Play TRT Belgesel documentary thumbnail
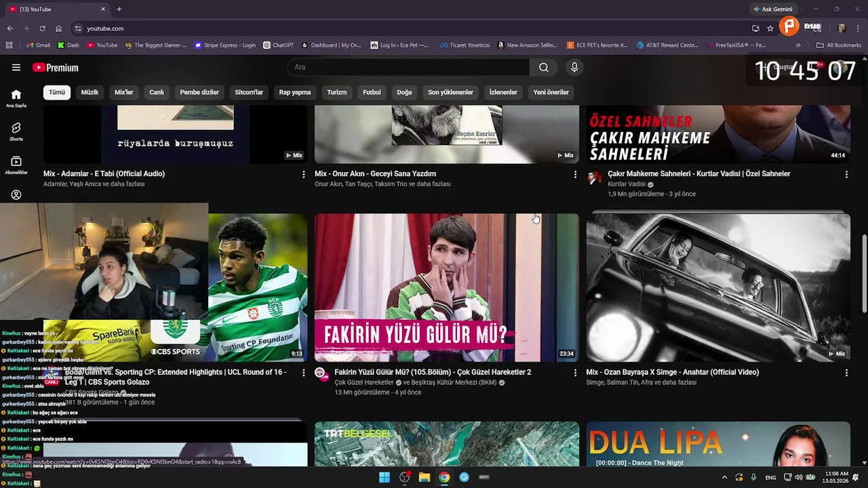This screenshot has height=488, width=868. coord(447,444)
